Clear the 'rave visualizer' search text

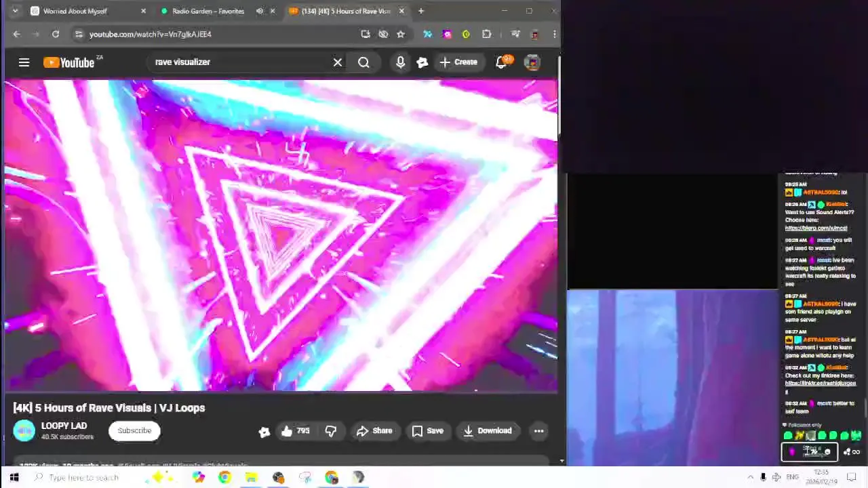click(x=338, y=62)
